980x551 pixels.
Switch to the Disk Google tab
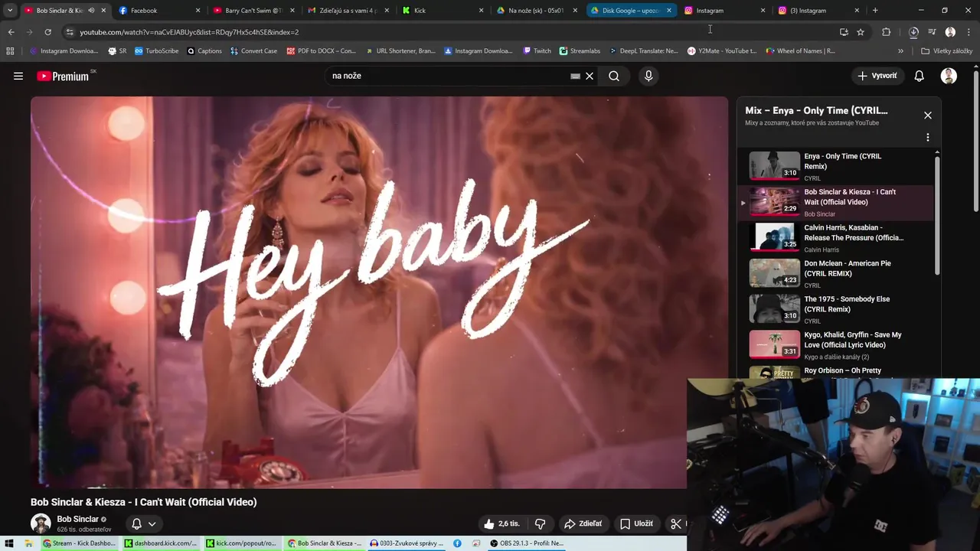[630, 11]
